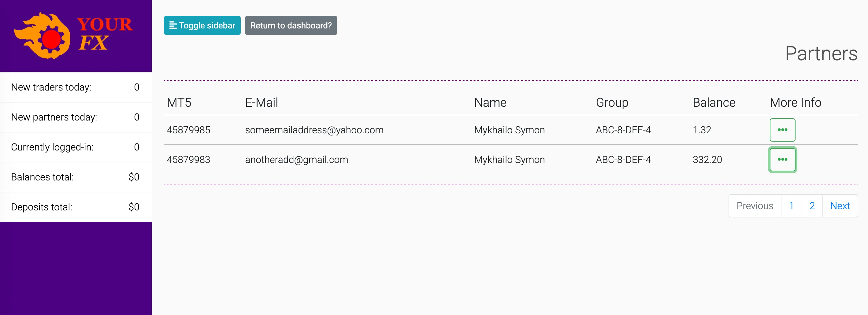868x315 pixels.
Task: Open more info for anotheradd@gmail.com
Action: [x=782, y=159]
